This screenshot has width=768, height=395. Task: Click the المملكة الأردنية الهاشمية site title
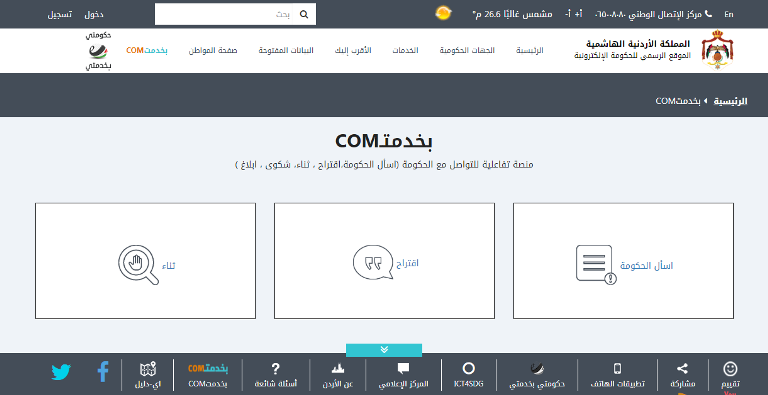coord(638,44)
